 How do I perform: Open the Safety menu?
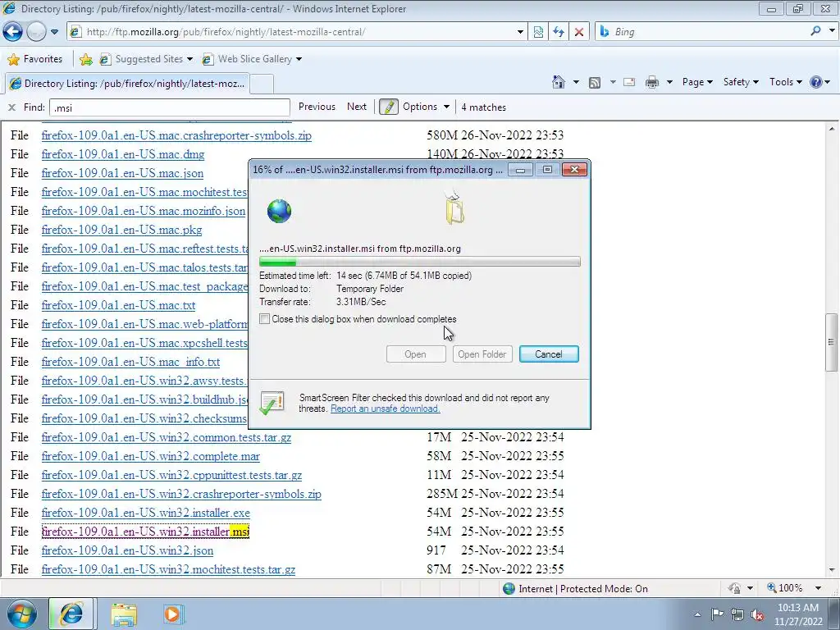click(x=741, y=82)
